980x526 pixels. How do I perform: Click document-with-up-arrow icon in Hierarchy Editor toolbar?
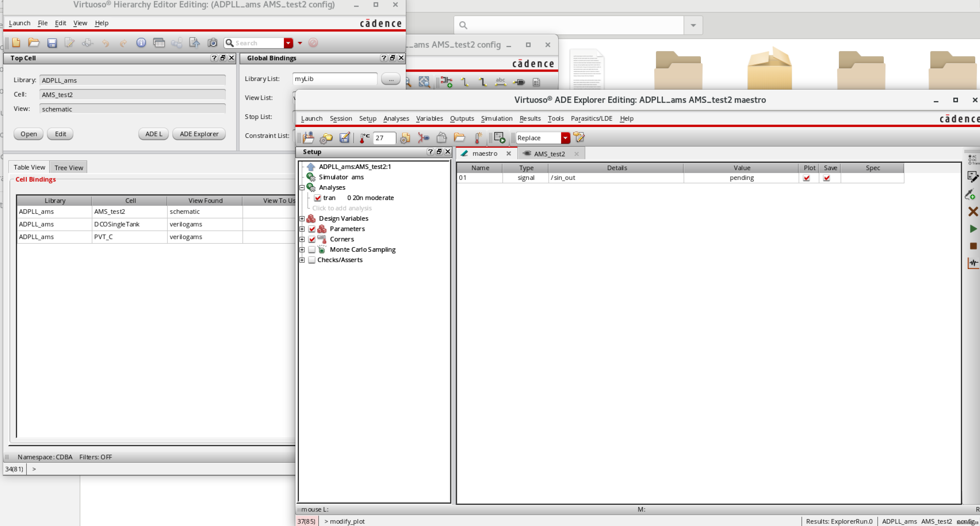tap(194, 43)
